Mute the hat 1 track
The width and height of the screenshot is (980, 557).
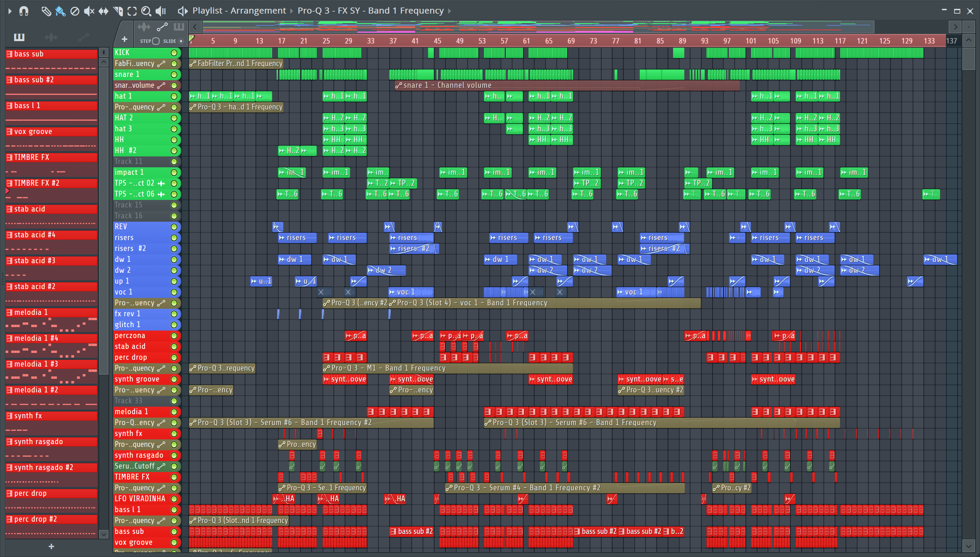coord(174,97)
